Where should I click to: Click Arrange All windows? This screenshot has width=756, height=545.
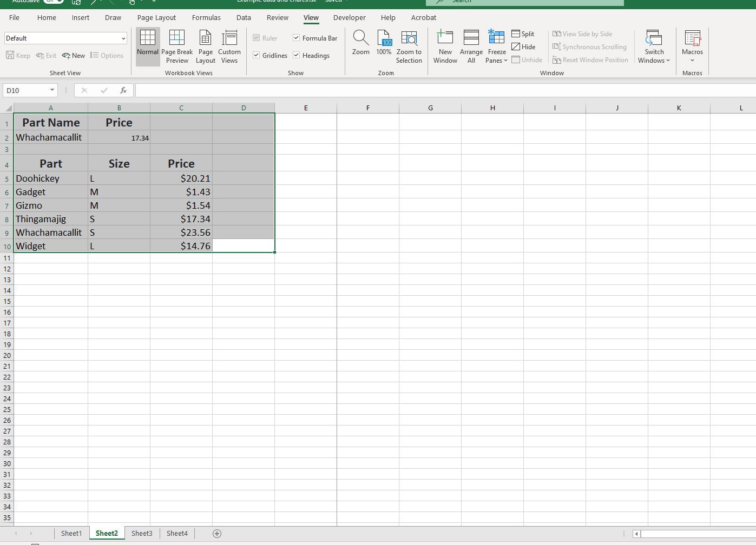coord(471,46)
